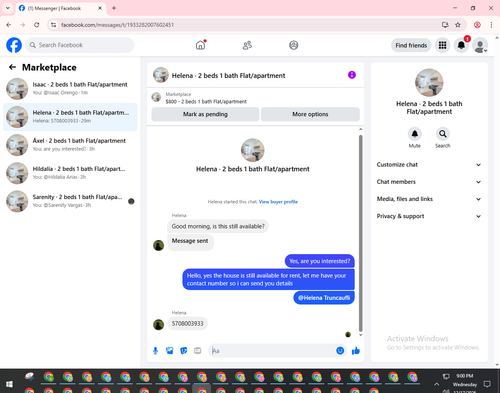Click Marketplace listing thumbnail in header
The height and width of the screenshot is (393, 500).
pos(156,97)
